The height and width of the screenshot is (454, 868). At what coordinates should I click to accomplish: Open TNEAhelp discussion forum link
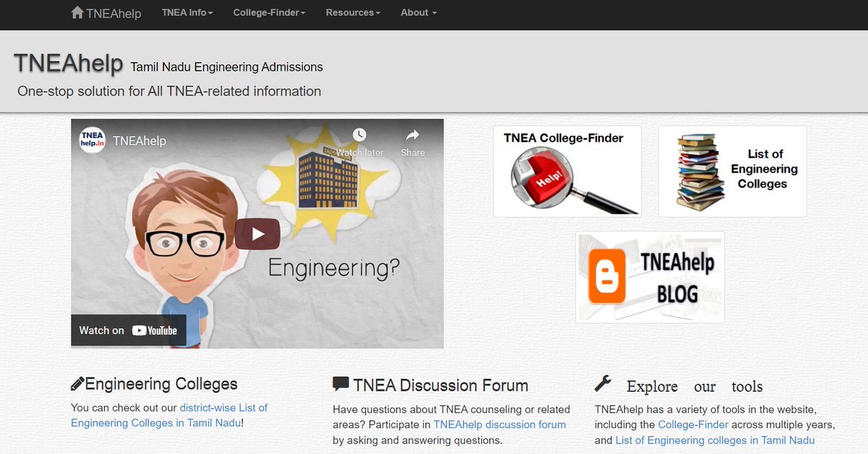click(500, 425)
